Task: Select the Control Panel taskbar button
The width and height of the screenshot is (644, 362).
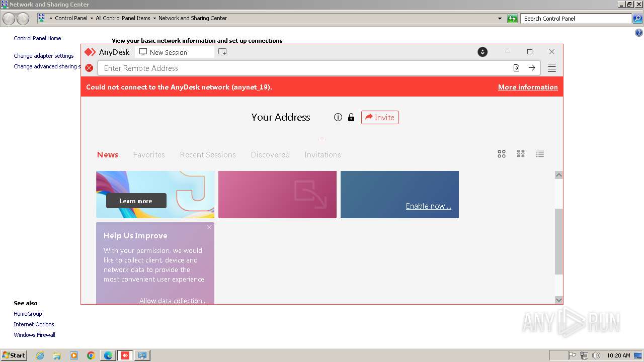Action: [x=142, y=355]
